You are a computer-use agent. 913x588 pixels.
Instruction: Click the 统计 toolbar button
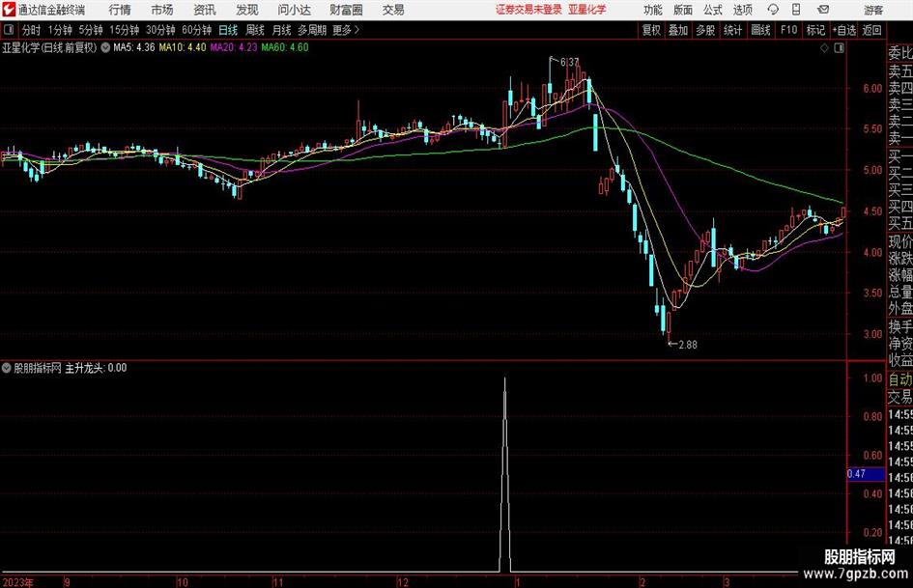[x=732, y=30]
